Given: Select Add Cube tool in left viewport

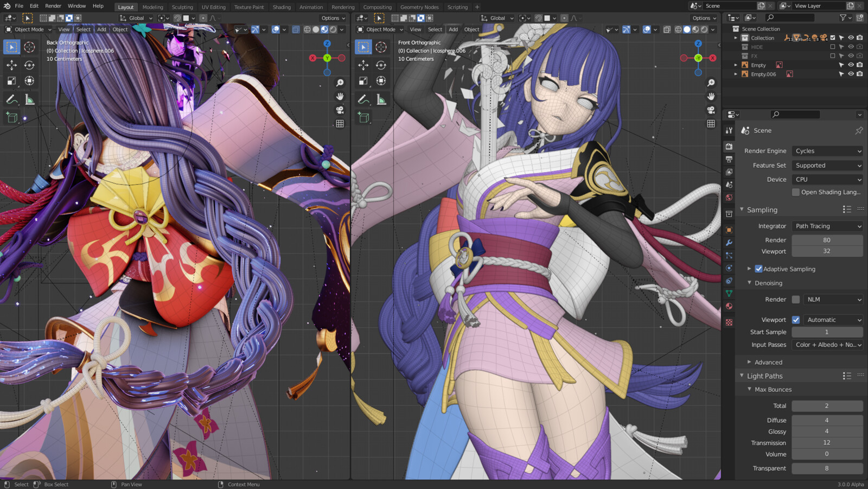Looking at the screenshot, I should coord(11,117).
